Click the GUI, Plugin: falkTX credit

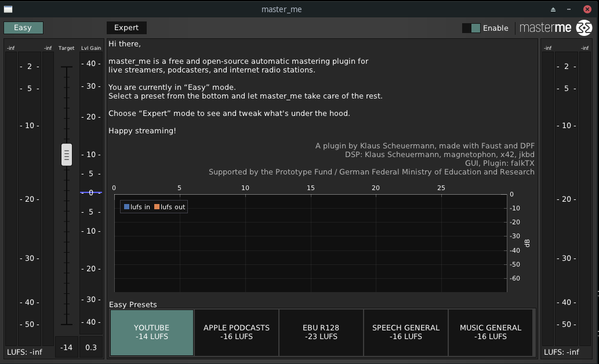click(x=500, y=163)
